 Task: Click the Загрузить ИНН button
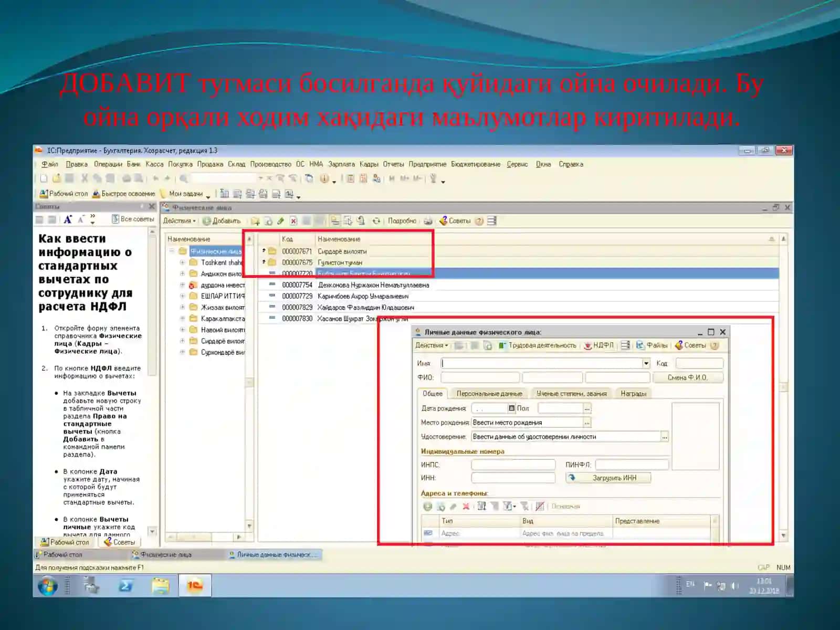point(608,478)
